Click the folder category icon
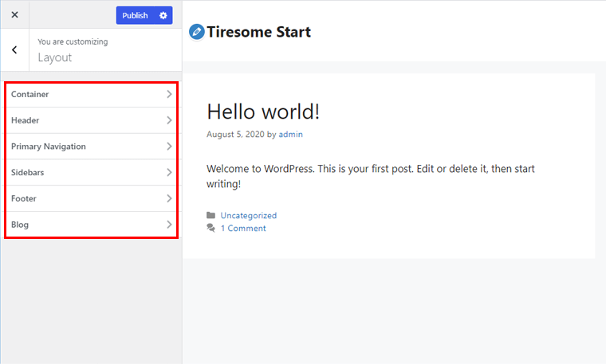This screenshot has height=364, width=606. [211, 215]
